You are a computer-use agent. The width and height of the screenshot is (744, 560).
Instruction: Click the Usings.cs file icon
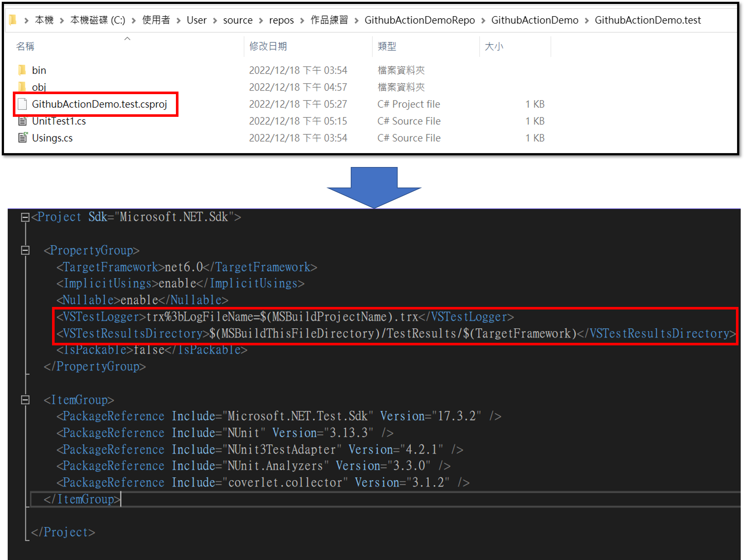23,138
